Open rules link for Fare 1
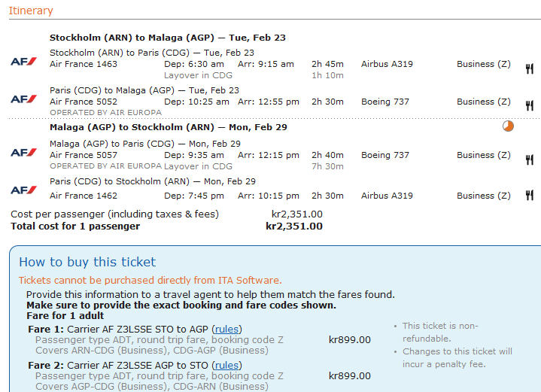 click(226, 329)
